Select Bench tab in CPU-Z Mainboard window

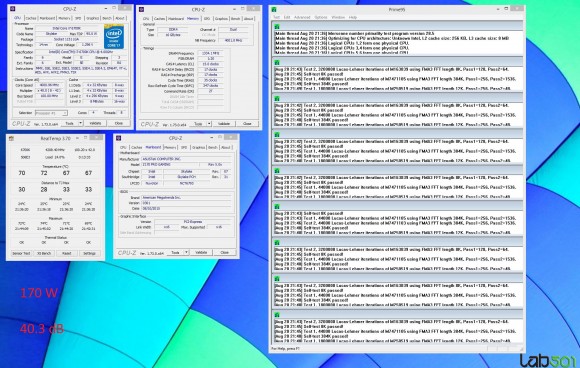click(213, 148)
